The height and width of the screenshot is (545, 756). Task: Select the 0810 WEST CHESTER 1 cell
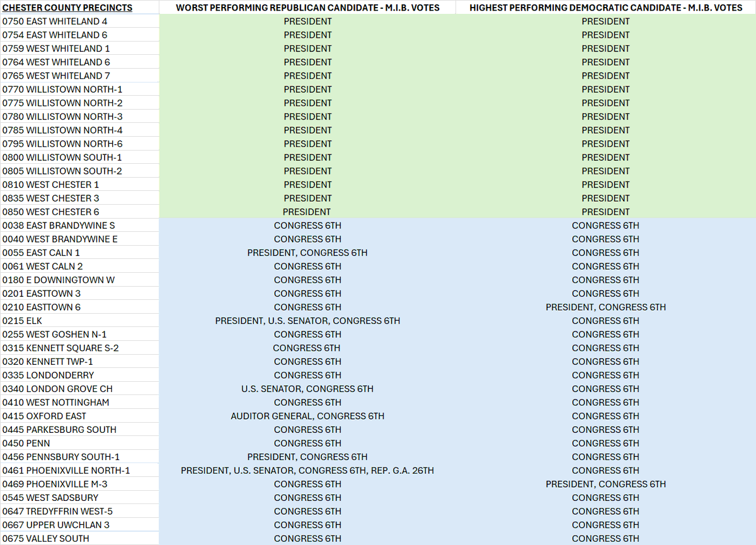coord(79,185)
